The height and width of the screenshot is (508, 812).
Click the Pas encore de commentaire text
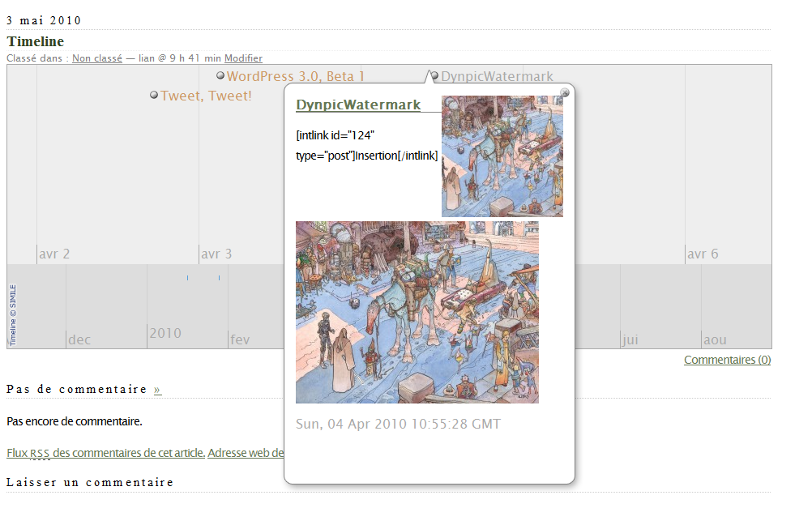[74, 421]
